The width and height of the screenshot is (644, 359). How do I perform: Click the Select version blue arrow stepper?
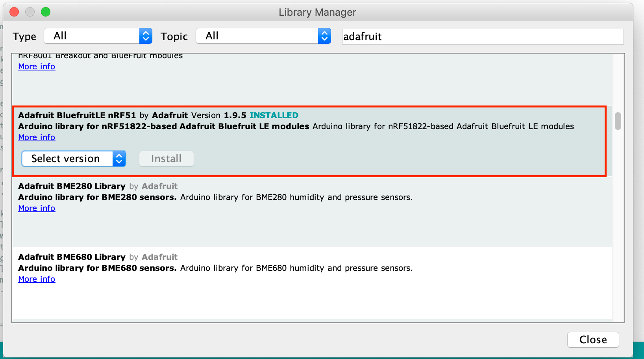[119, 159]
